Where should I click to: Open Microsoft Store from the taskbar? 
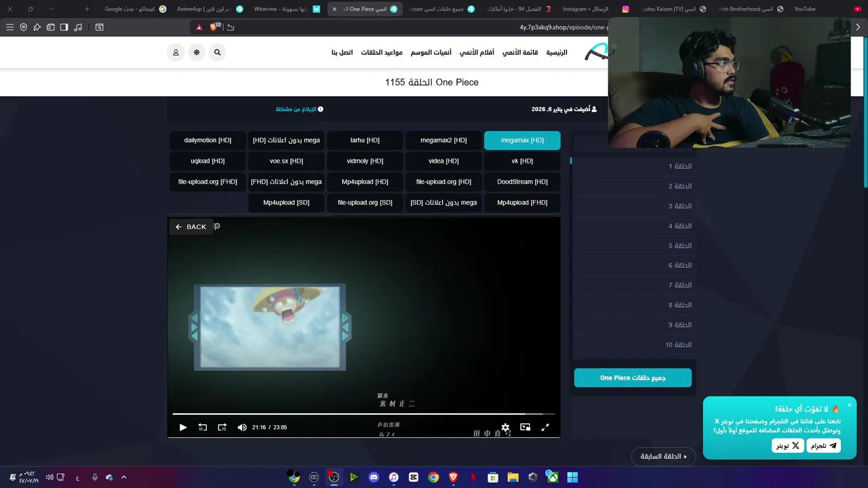pyautogui.click(x=493, y=477)
